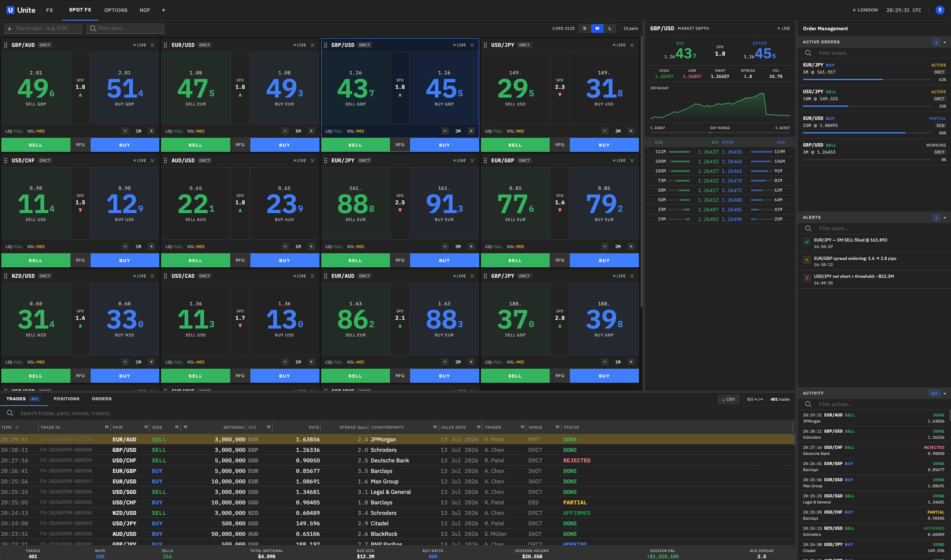951x560 pixels.
Task: Click the plus icon in Search pair box
Action: (x=10, y=28)
